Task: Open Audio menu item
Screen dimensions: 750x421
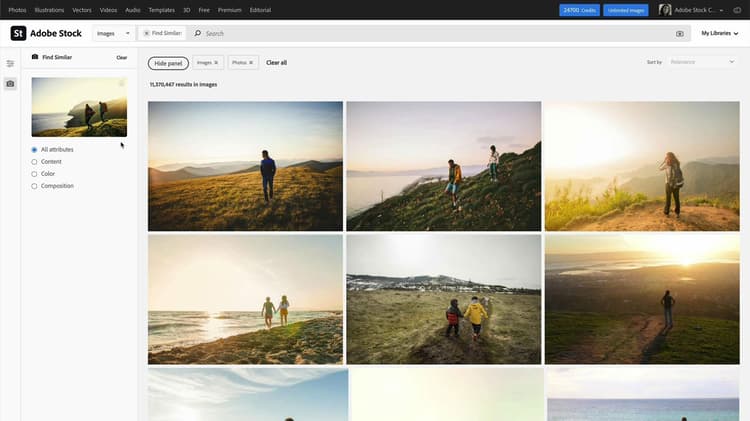Action: coord(132,10)
